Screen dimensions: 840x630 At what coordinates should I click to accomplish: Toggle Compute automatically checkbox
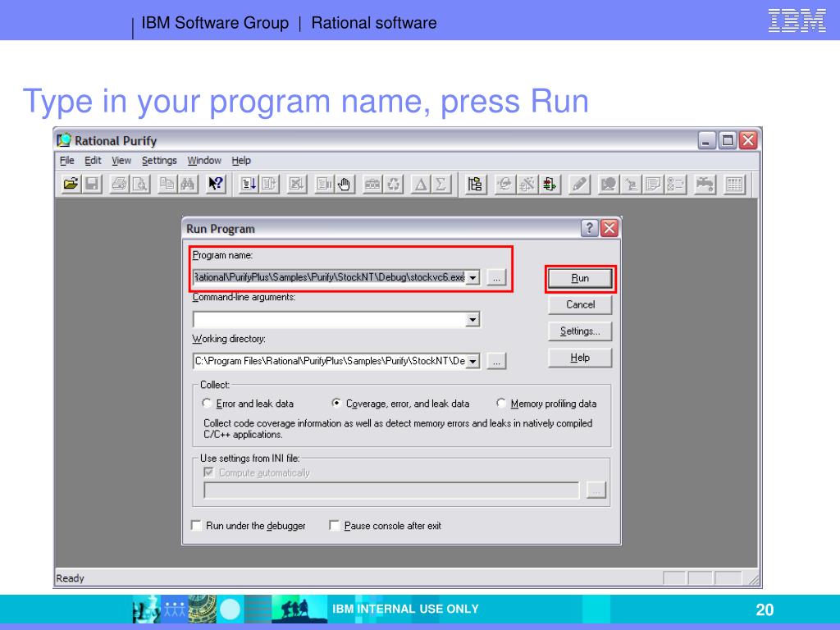208,472
